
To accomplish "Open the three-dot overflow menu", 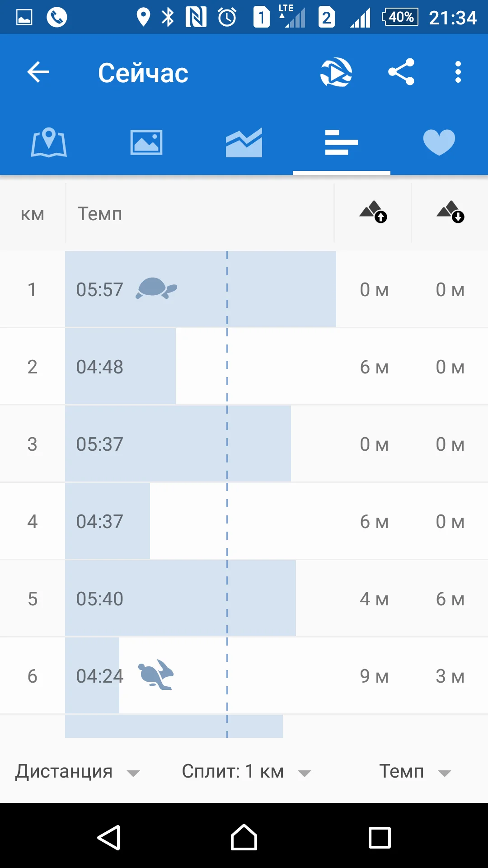I will coord(458,72).
